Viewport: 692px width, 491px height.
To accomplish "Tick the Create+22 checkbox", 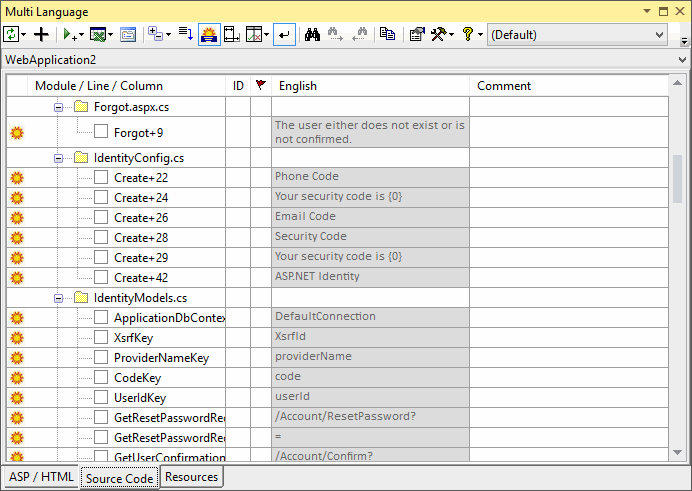I will coord(101,177).
